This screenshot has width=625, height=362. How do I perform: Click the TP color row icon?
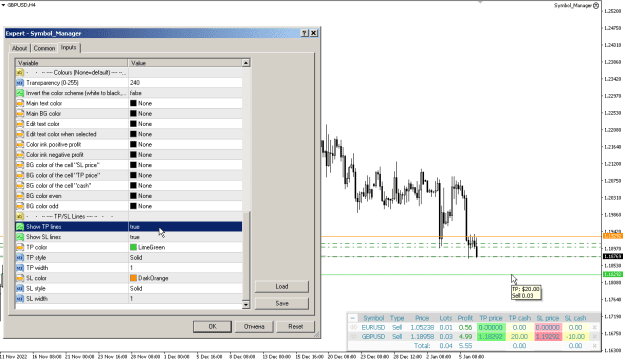tap(20, 247)
